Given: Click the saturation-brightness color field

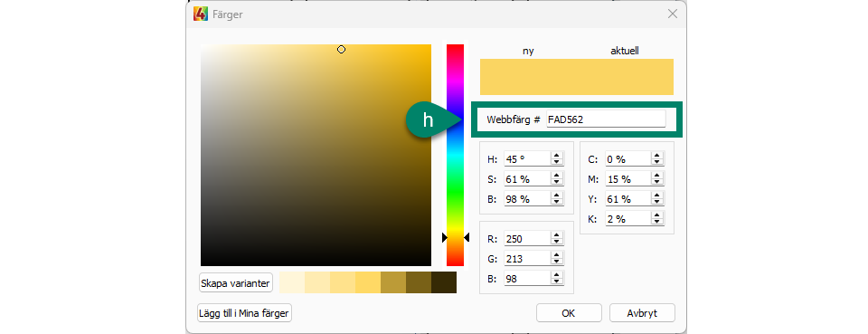Looking at the screenshot, I should pyautogui.click(x=316, y=155).
